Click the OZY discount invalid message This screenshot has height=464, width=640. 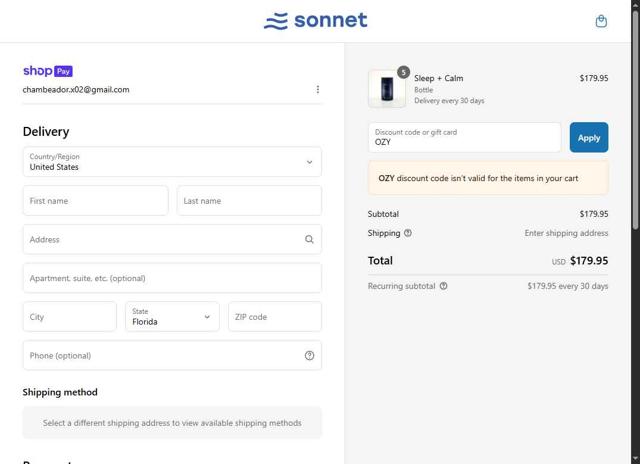click(x=488, y=178)
